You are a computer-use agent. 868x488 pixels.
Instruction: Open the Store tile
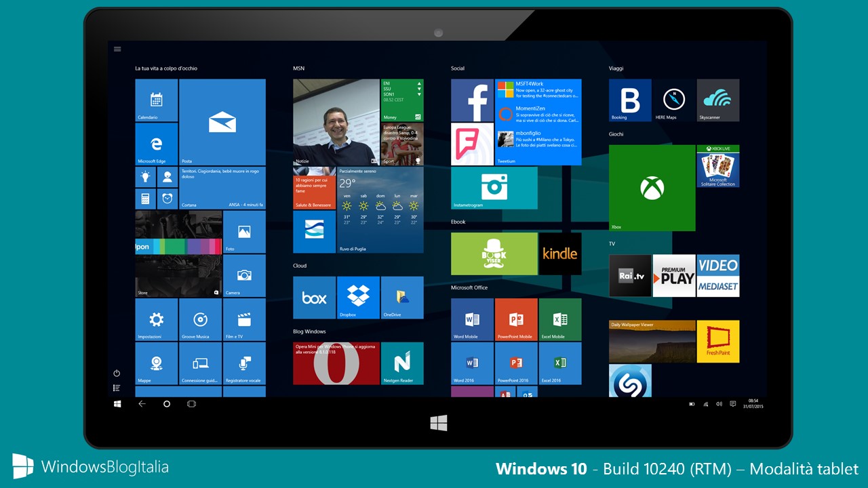178,253
